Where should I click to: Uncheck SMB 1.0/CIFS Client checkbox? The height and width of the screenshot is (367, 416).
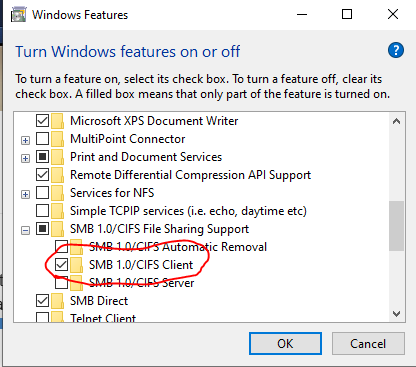tap(61, 265)
